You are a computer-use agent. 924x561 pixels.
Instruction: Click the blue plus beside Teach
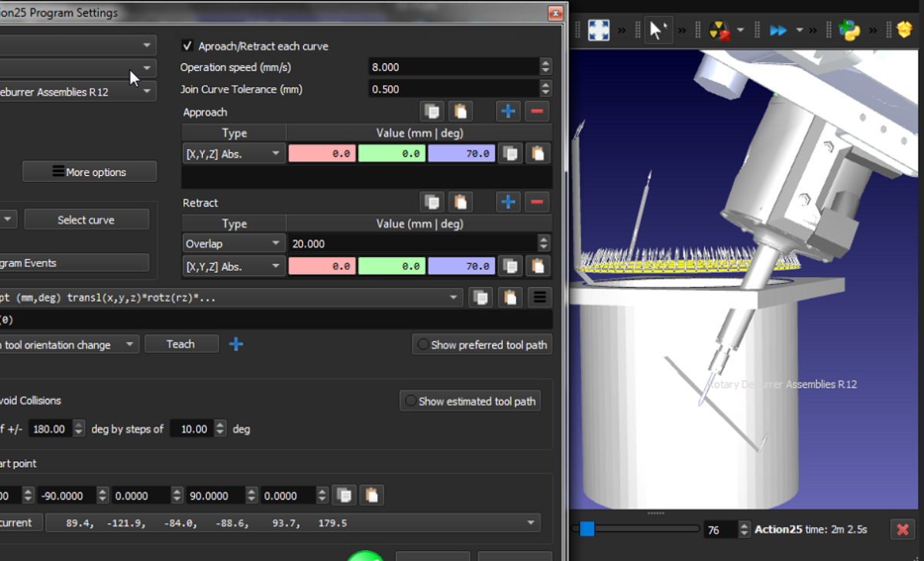coord(236,344)
